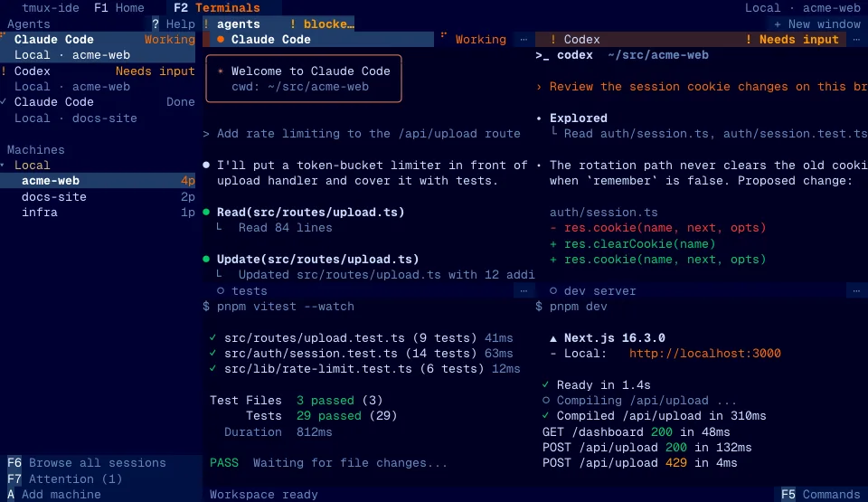Click the 'pnpm dev' command line

click(571, 307)
